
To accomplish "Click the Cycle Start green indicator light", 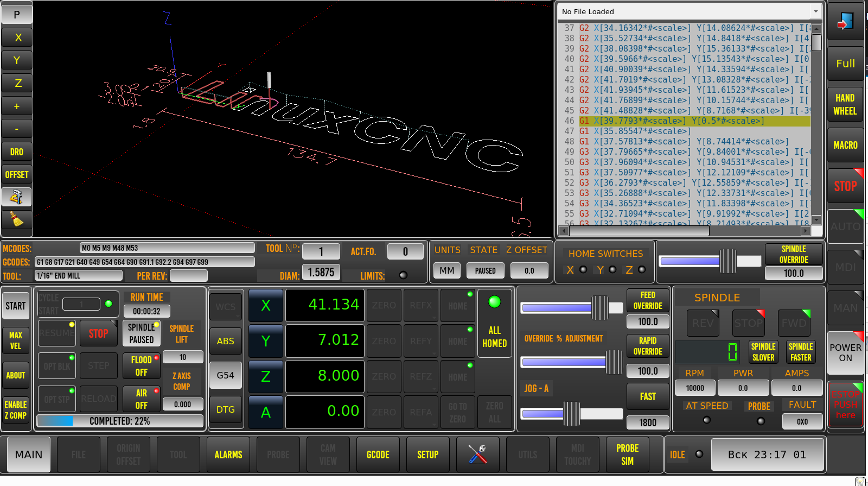I will pyautogui.click(x=108, y=304).
